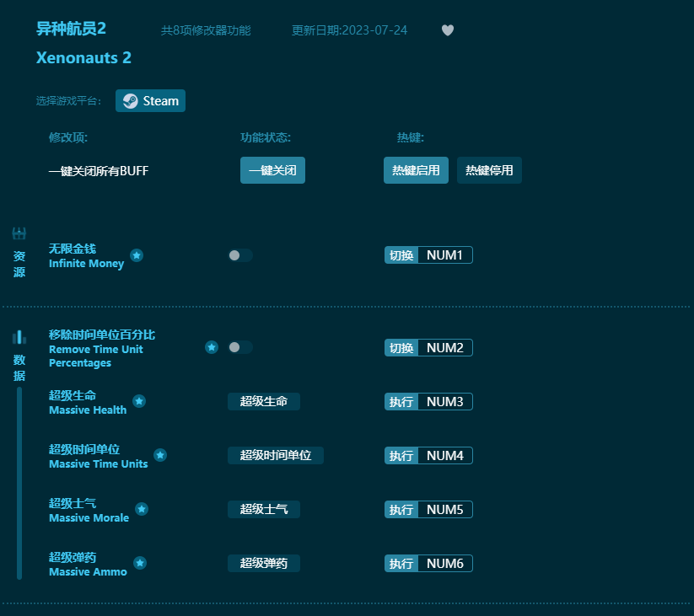This screenshot has width=694, height=616.
Task: Click 一键关闭 to disable all buffs
Action: (x=272, y=169)
